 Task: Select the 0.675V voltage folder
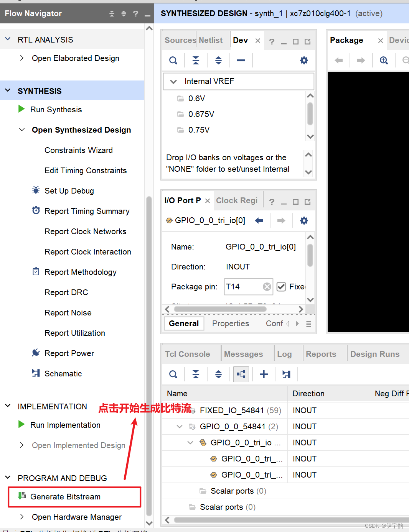pos(201,114)
